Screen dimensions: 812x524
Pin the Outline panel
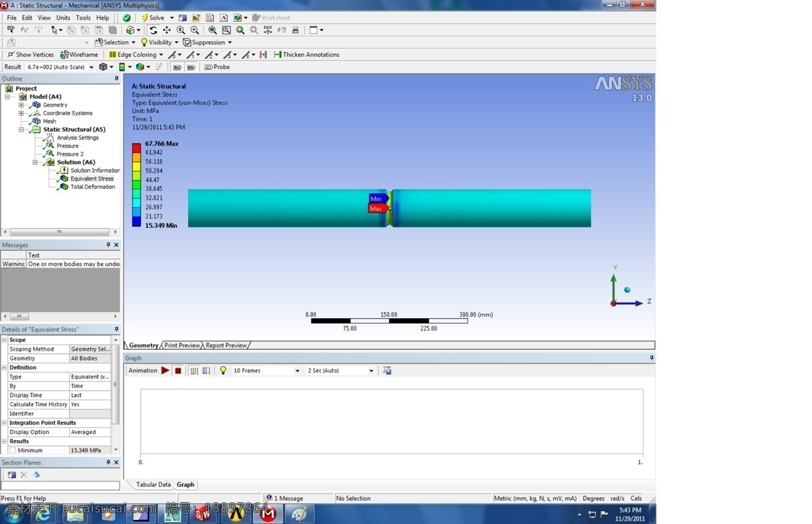[116, 79]
